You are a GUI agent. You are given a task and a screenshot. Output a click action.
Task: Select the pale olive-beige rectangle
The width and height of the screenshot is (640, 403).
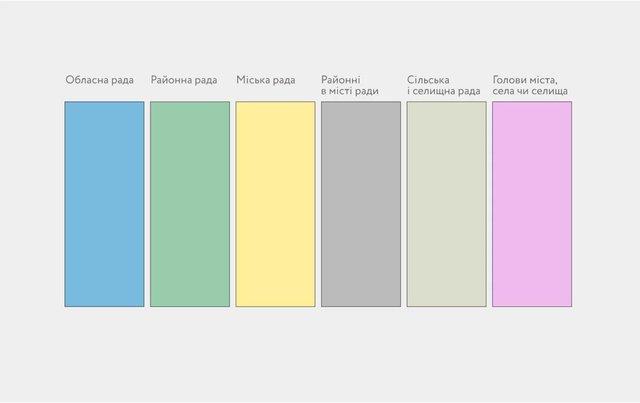coord(446,204)
